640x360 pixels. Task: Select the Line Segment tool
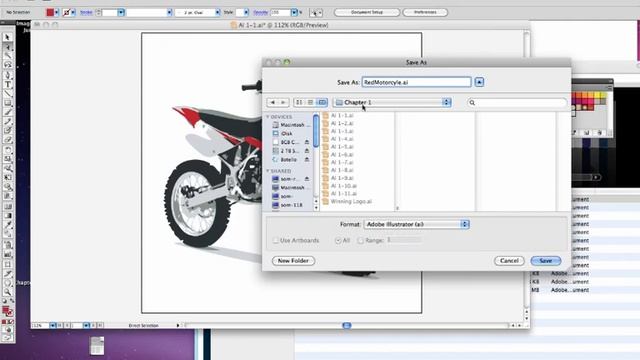pos(7,94)
